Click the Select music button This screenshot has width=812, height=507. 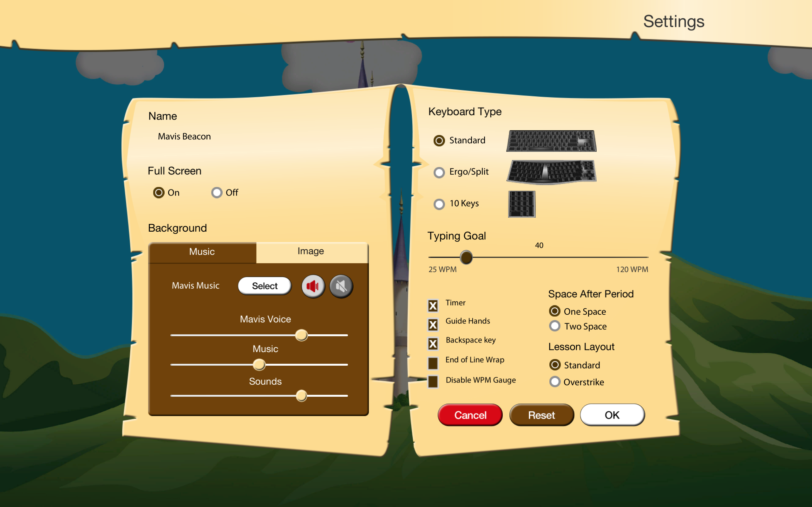(265, 286)
